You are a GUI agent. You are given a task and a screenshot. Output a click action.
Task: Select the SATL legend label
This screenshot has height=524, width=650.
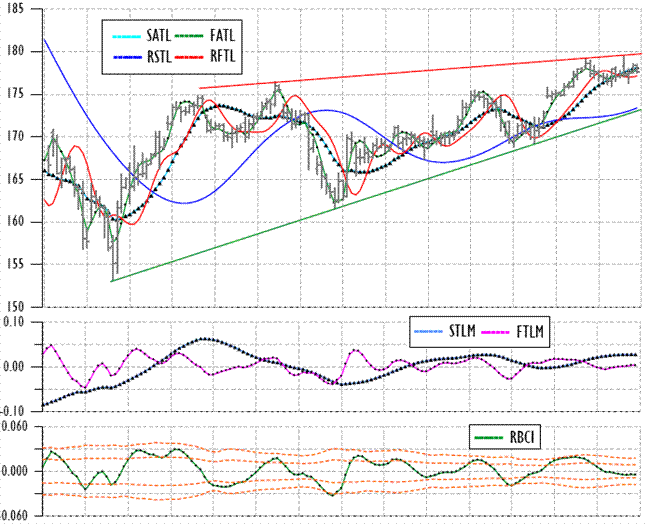pyautogui.click(x=158, y=36)
